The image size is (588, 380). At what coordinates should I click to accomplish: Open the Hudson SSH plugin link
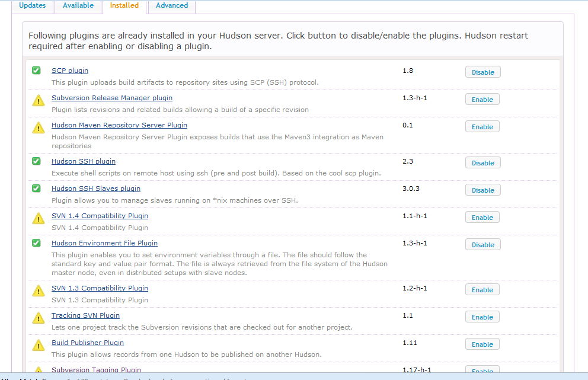(83, 161)
